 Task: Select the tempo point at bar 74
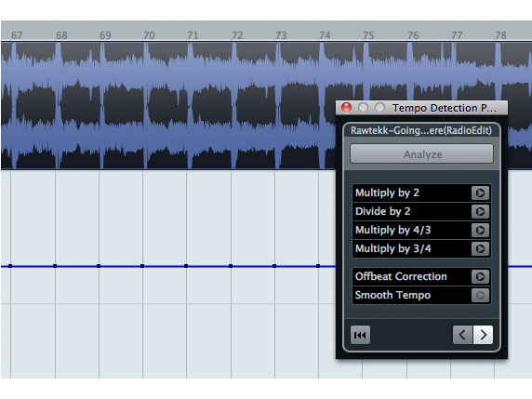318,266
